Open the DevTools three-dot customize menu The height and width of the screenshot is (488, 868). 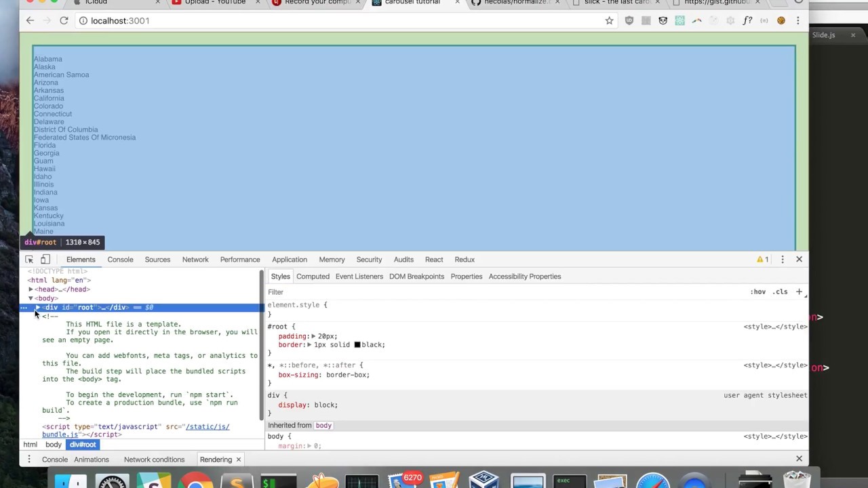[x=783, y=260]
